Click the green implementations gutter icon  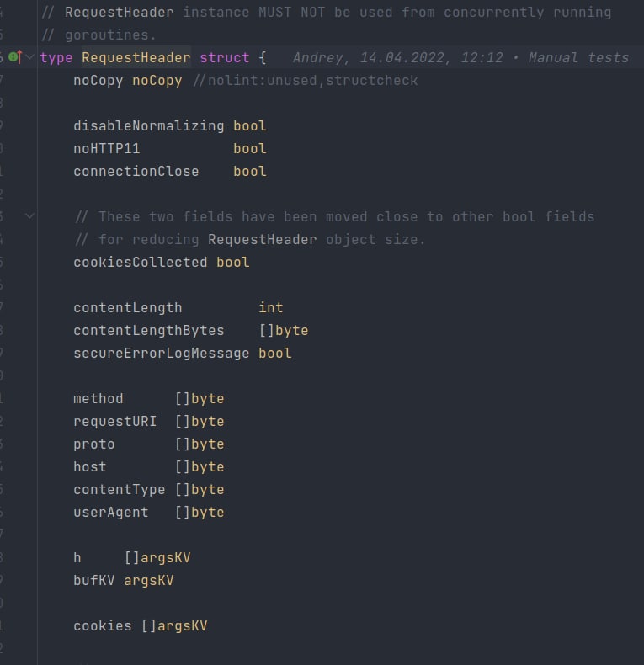[x=15, y=57]
